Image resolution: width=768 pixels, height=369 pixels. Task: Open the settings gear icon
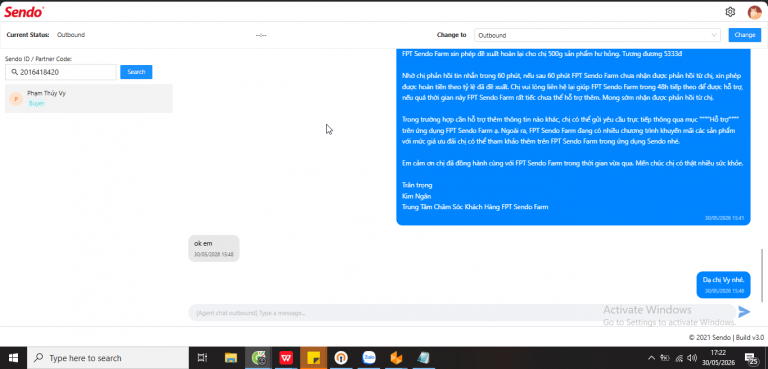730,12
